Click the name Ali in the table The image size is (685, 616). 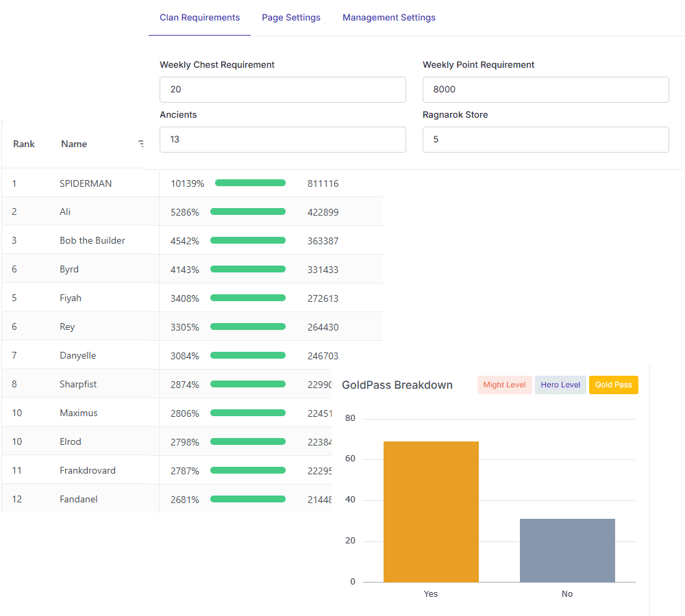65,211
